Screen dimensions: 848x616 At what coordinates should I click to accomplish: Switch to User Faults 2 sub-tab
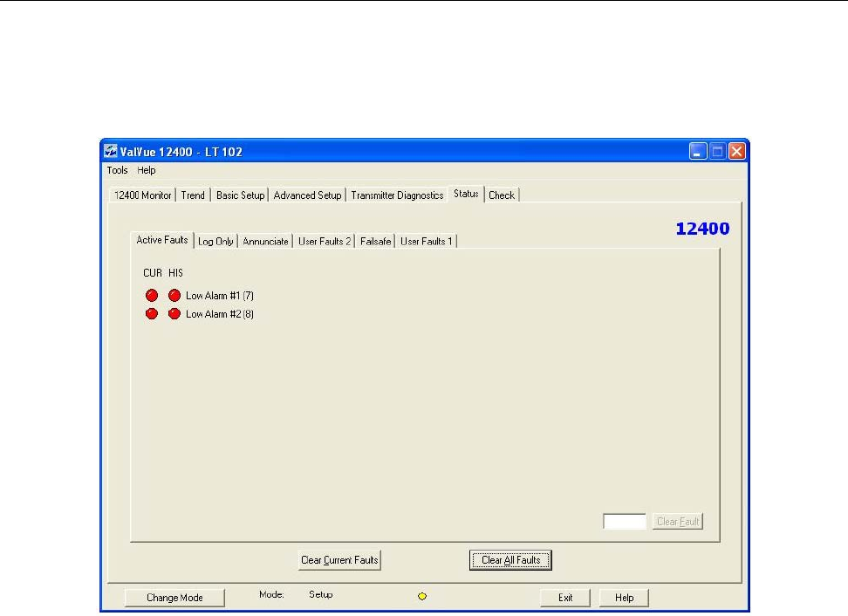coord(325,241)
